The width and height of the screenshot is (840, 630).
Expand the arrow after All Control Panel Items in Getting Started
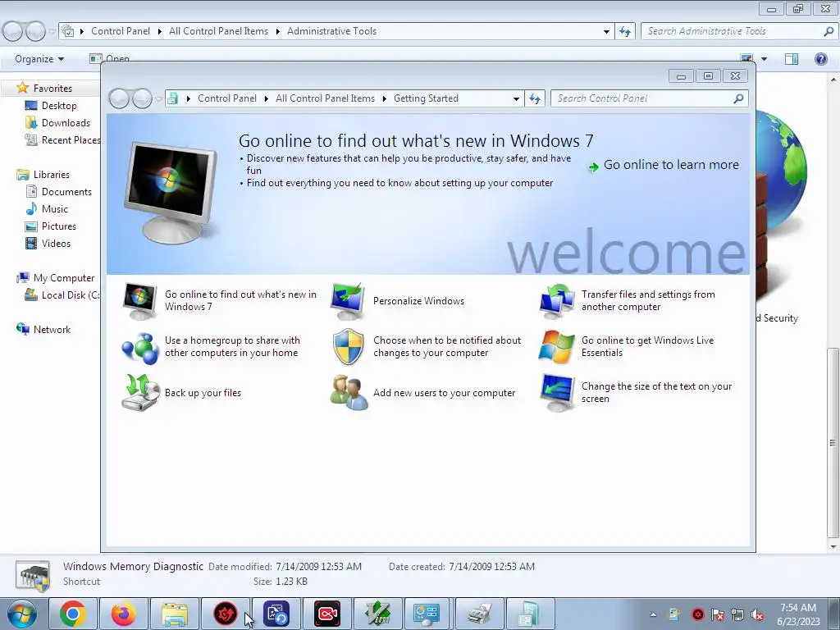click(385, 98)
